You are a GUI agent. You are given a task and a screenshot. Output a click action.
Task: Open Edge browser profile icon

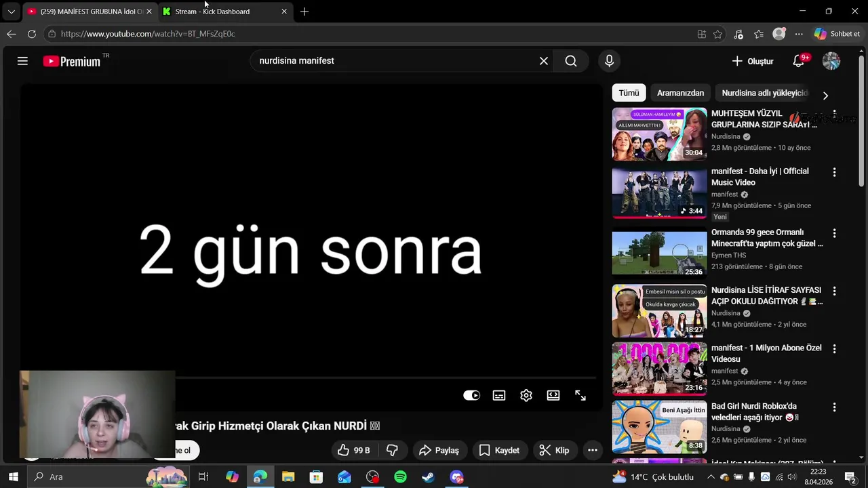coord(779,34)
